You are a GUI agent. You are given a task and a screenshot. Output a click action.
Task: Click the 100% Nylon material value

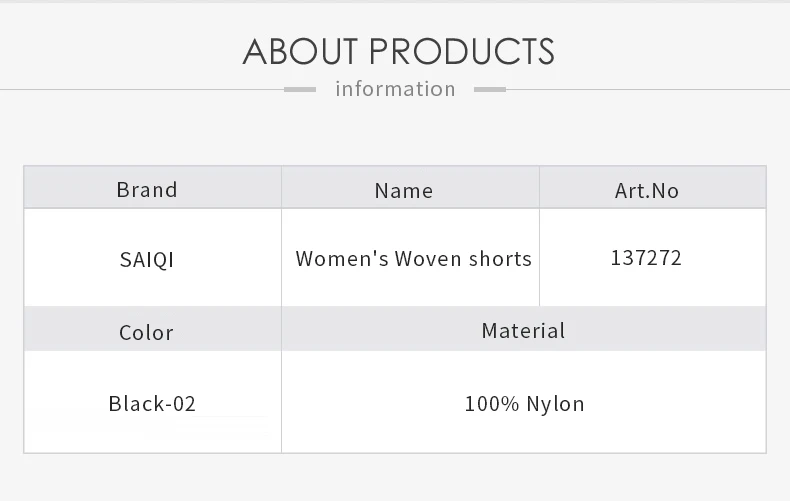524,404
